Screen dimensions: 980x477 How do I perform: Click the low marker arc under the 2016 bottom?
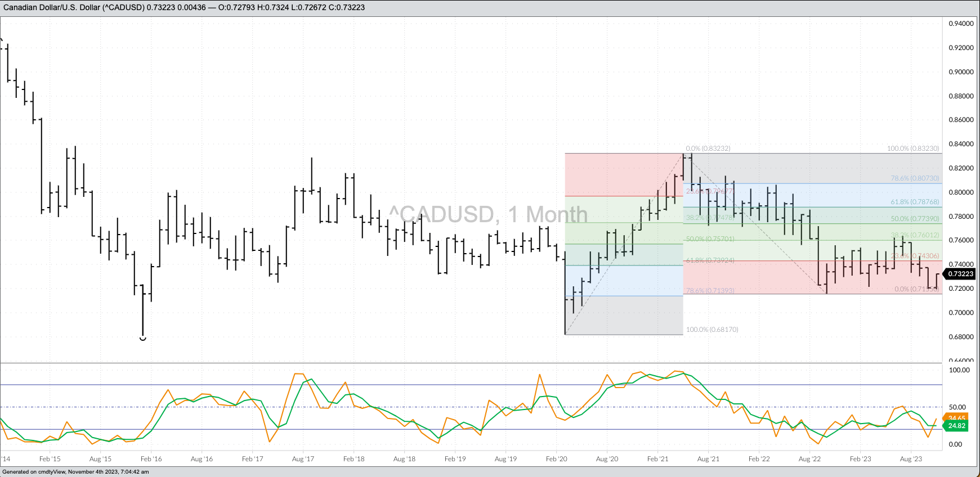(x=142, y=339)
